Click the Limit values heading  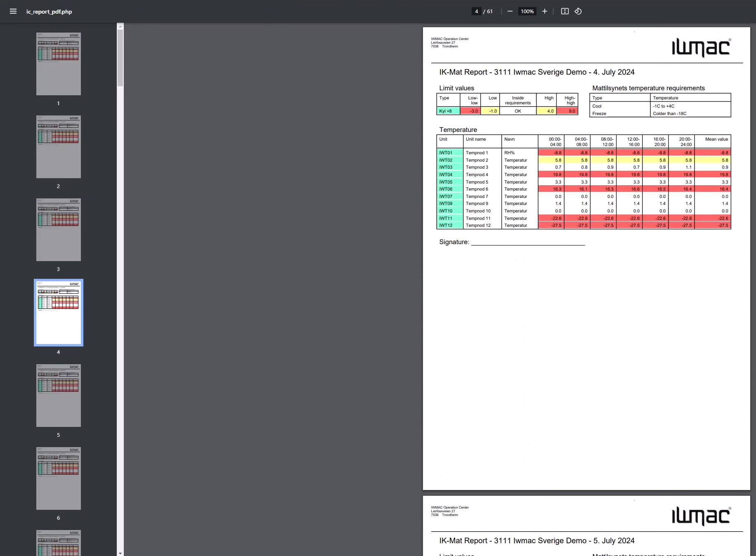click(456, 88)
